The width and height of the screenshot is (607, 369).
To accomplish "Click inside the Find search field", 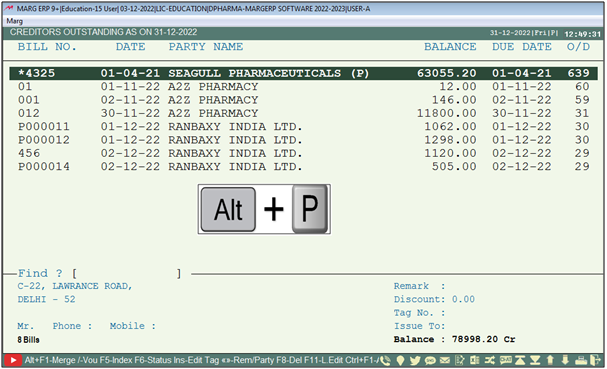I will coord(128,273).
